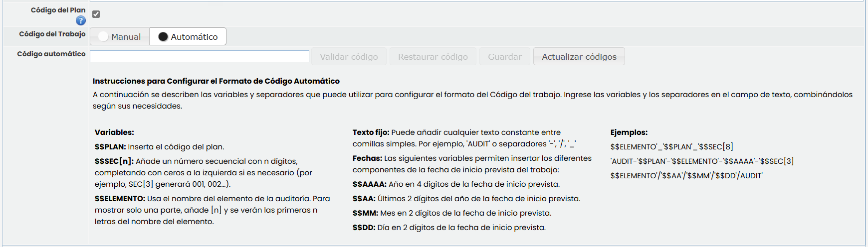Click the $$AAAA date variable name
Image resolution: width=868 pixels, height=247 pixels.
(x=369, y=184)
